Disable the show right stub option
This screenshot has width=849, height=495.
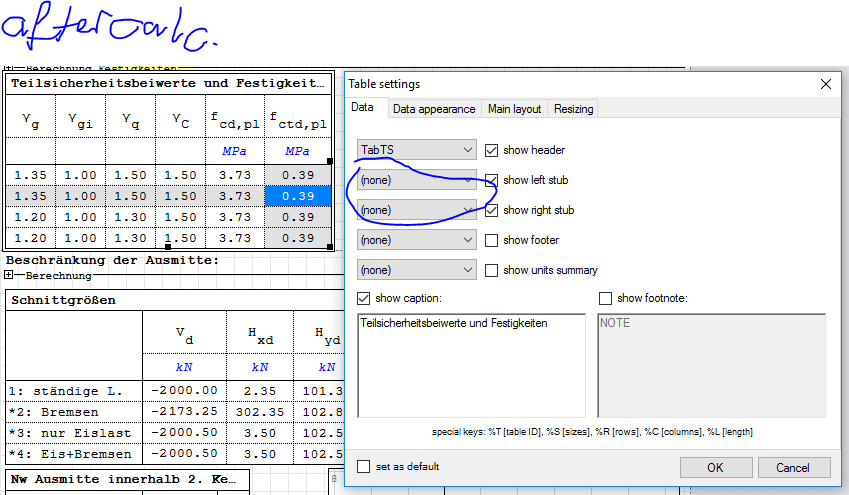pyautogui.click(x=491, y=210)
